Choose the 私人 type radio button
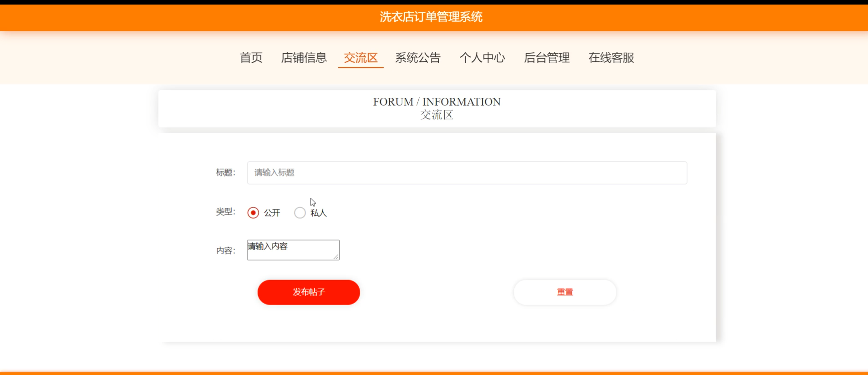 (300, 213)
